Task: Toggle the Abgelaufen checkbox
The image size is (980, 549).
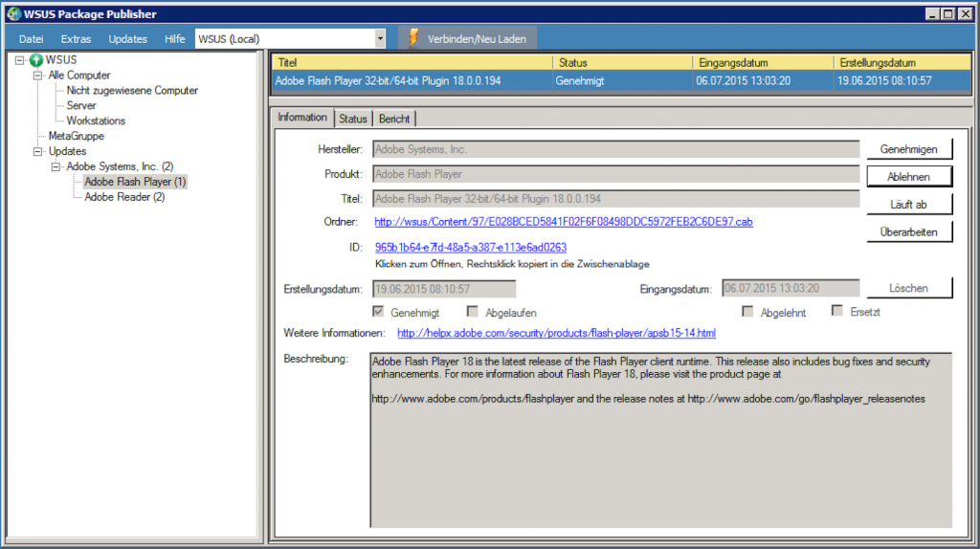Action: 473,311
